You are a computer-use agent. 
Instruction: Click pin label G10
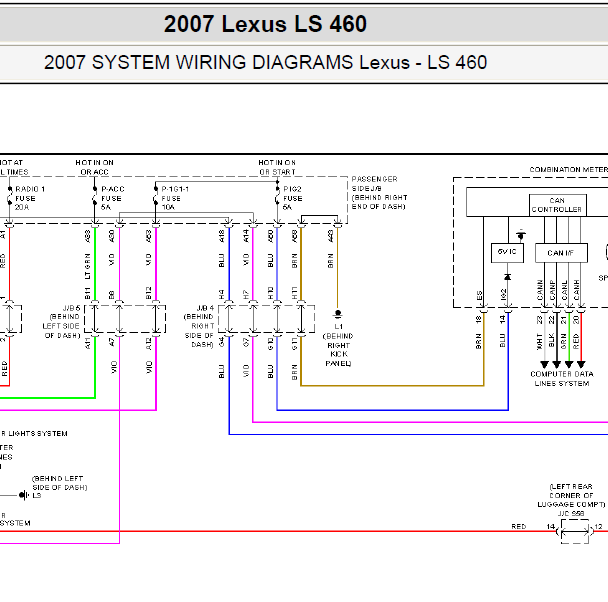pyautogui.click(x=270, y=343)
